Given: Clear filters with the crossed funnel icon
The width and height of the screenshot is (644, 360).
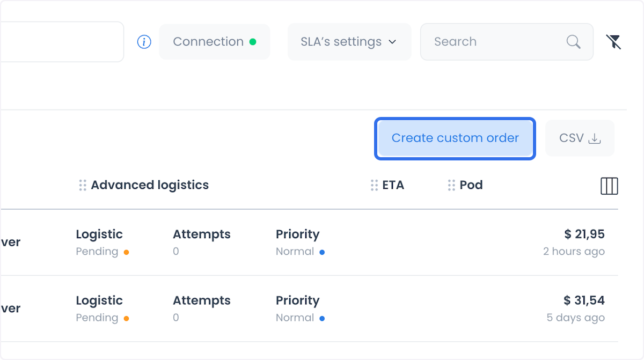Looking at the screenshot, I should coord(613,42).
